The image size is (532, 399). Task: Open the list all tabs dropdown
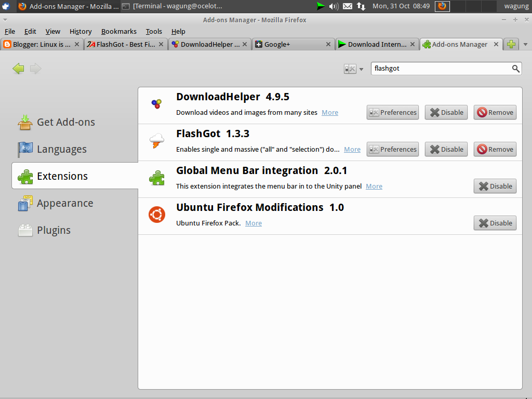pos(525,45)
